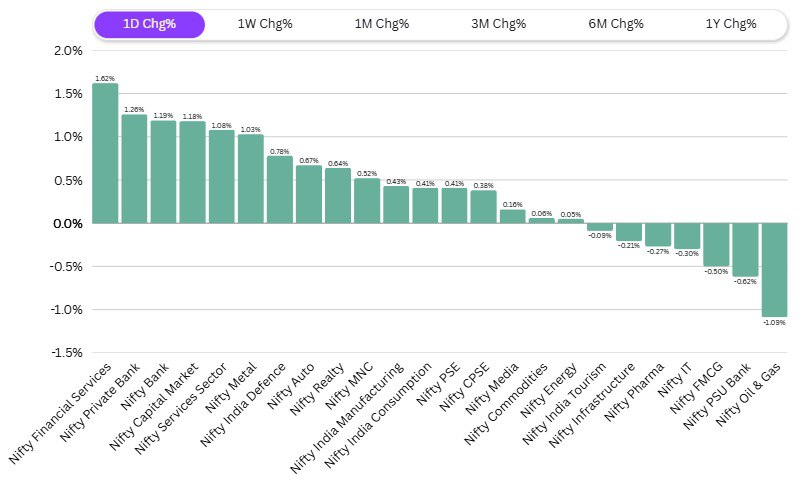
Task: Select the Nifty Pharma bar at -0.27%
Action: [x=658, y=234]
